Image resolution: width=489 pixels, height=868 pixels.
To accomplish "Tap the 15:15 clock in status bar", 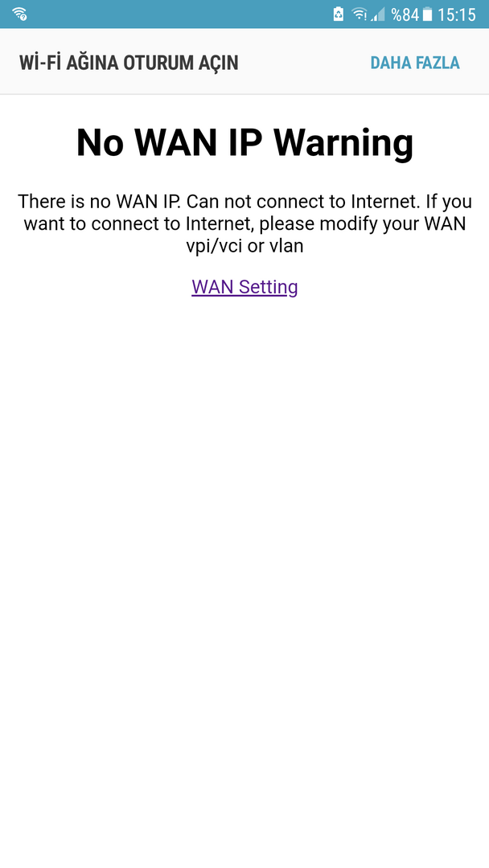I will point(456,14).
